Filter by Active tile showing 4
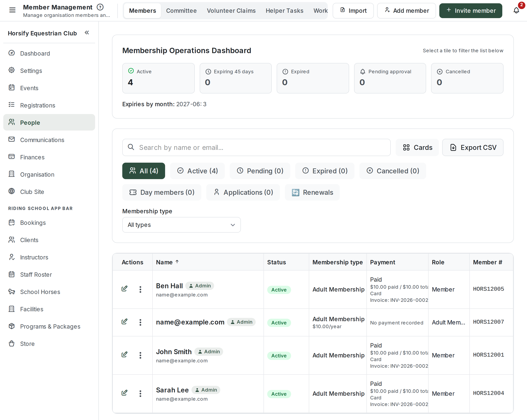The image size is (527, 420). click(158, 78)
